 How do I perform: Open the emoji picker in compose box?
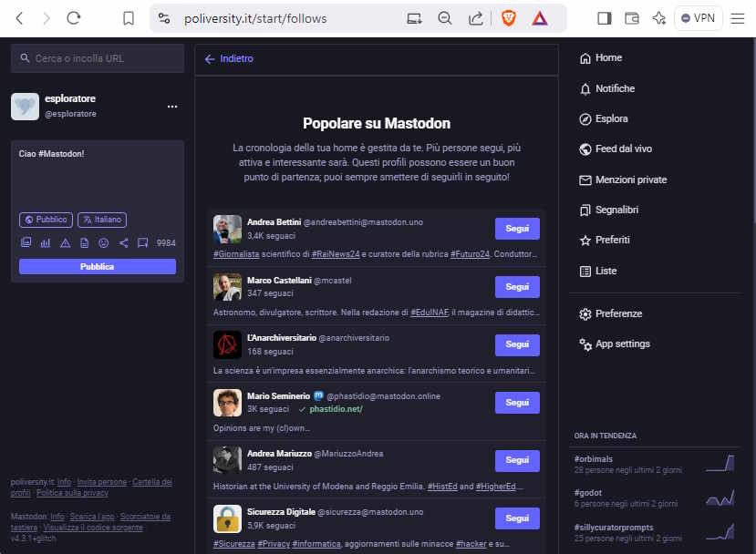click(x=104, y=242)
